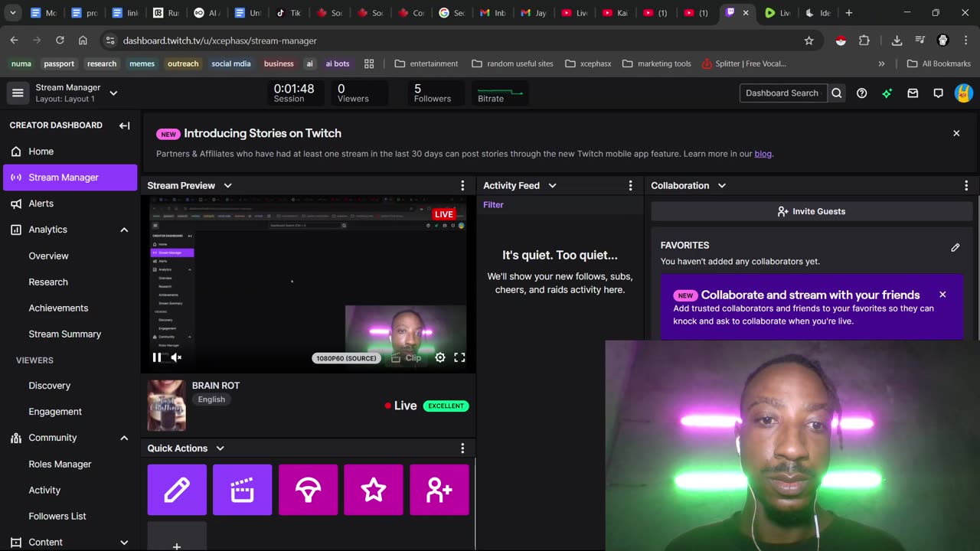Click the Dashboard Search input field
The image size is (980, 551).
pyautogui.click(x=783, y=93)
